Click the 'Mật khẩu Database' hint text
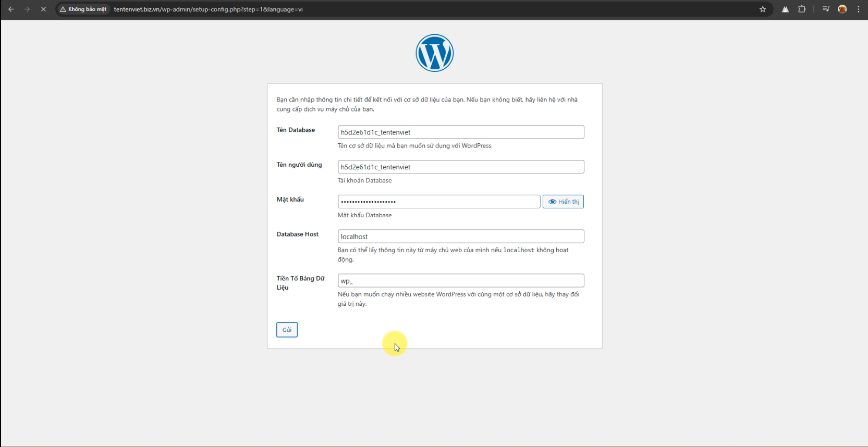The width and height of the screenshot is (868, 447). 364,215
